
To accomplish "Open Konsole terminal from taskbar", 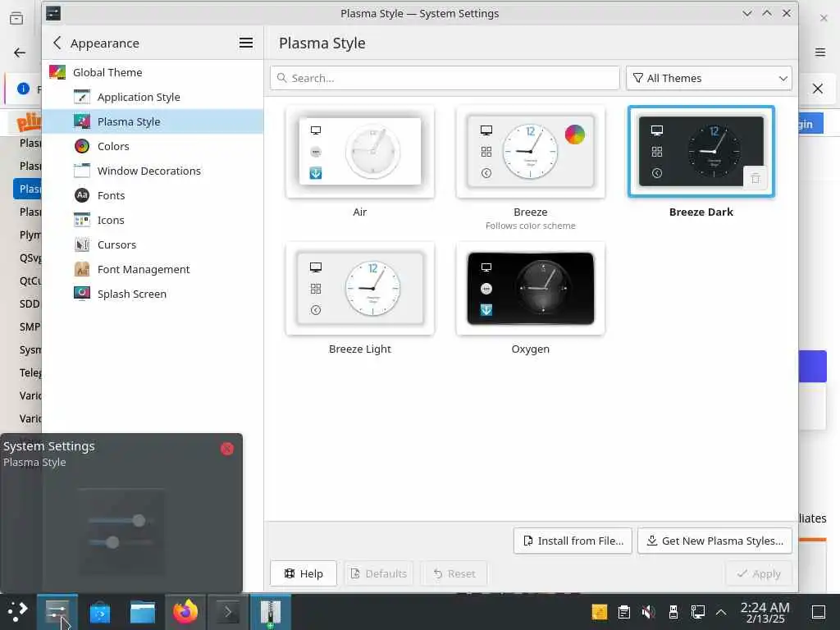I will (228, 612).
